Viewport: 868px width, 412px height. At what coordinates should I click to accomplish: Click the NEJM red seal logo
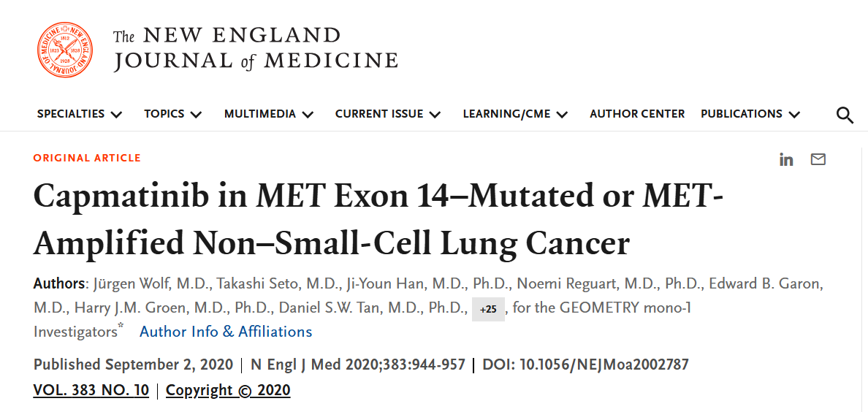[x=65, y=50]
